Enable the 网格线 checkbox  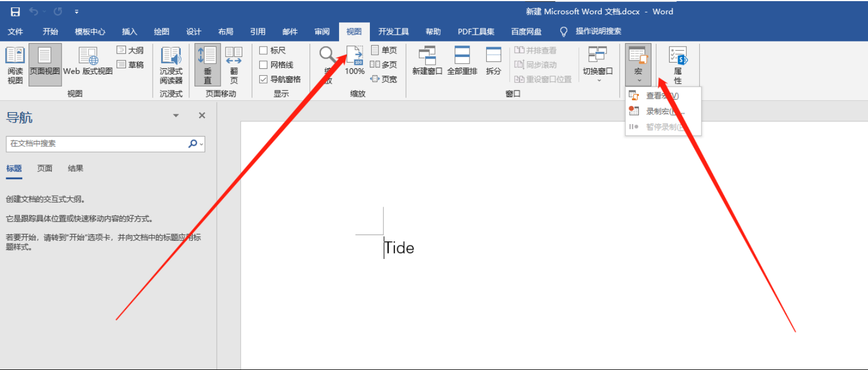pos(263,64)
